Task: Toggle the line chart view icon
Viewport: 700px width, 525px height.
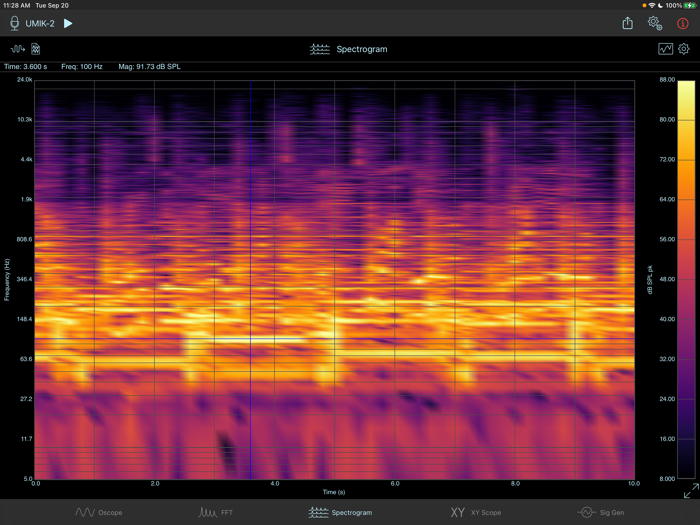Action: tap(665, 49)
